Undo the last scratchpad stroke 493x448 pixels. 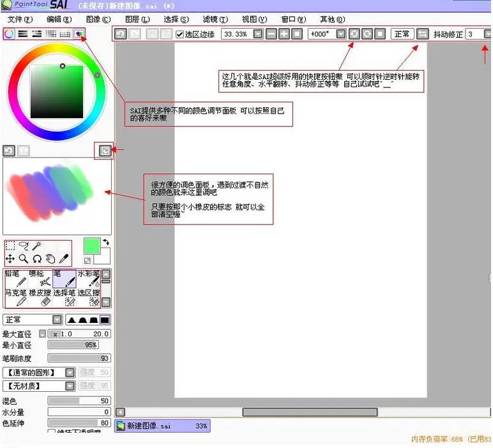9,151
